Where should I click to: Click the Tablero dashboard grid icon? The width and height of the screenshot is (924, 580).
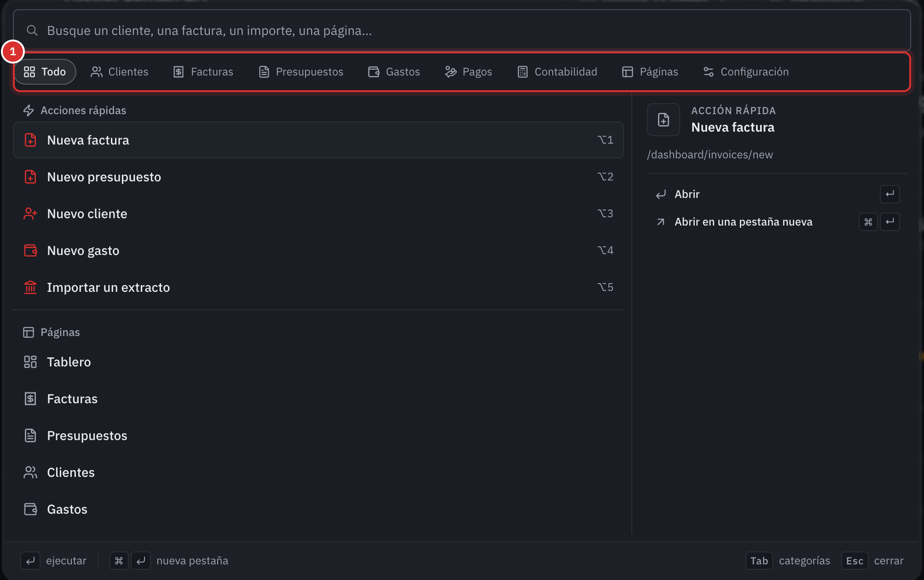tap(30, 362)
